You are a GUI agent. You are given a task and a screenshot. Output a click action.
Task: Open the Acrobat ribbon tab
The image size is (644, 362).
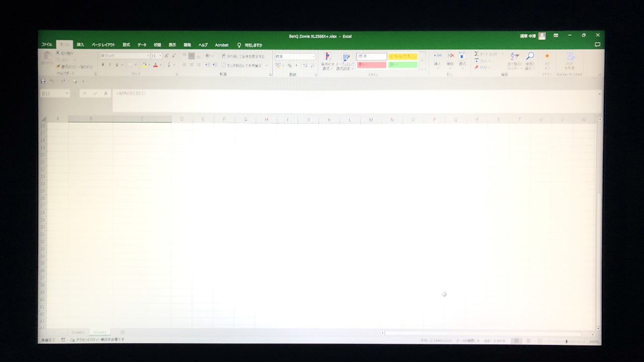coord(222,45)
